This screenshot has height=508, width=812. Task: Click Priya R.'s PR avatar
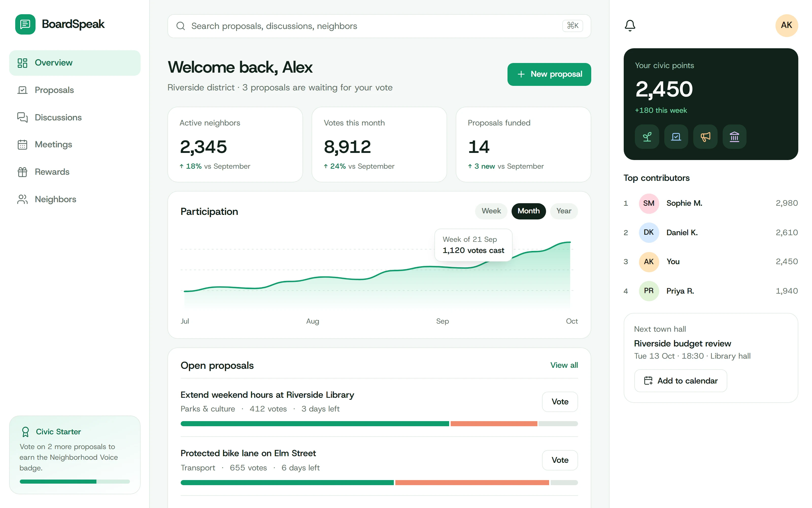pyautogui.click(x=649, y=291)
